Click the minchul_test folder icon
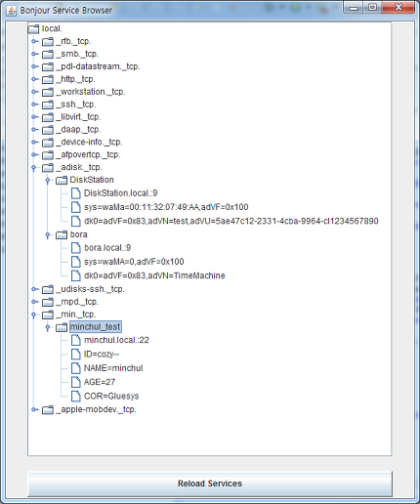This screenshot has width=420, height=504. (62, 327)
